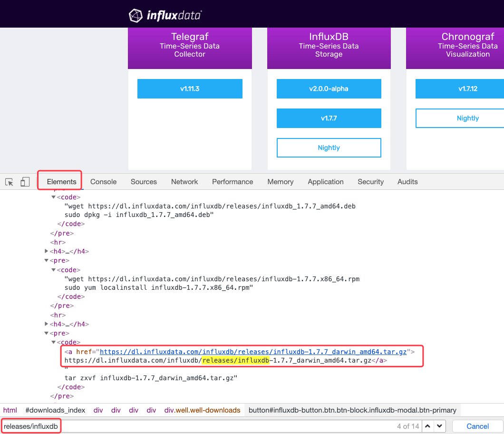Click the InfluxDB v2.0.0-alpha button
This screenshot has height=434, width=504.
click(x=329, y=89)
